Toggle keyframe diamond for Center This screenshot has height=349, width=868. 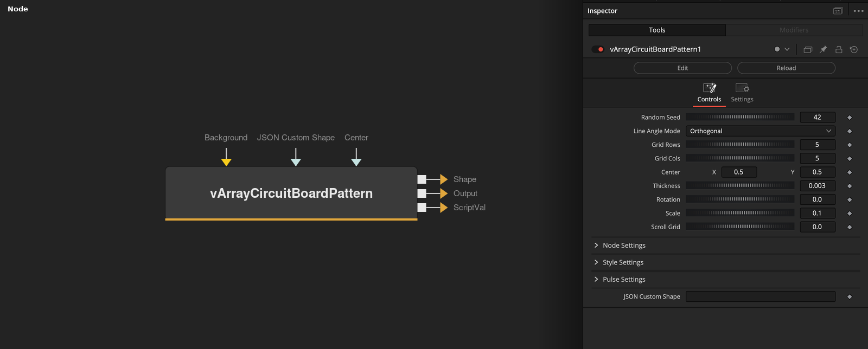(x=850, y=172)
